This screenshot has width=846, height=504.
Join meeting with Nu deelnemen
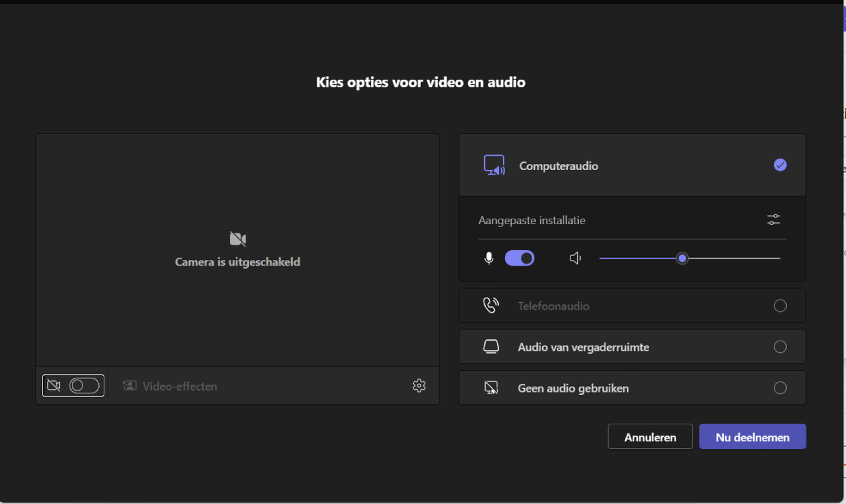[x=752, y=437]
